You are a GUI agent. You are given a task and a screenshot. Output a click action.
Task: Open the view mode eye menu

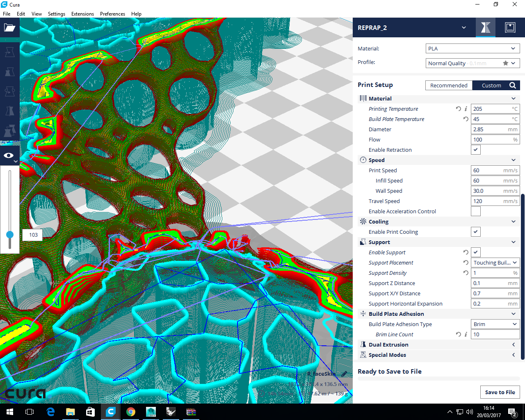click(9, 156)
